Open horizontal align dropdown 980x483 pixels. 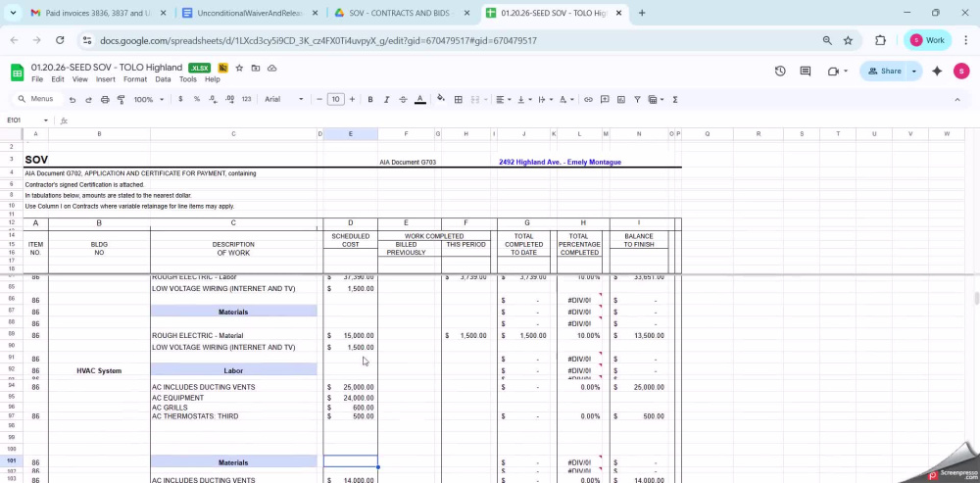coord(504,99)
